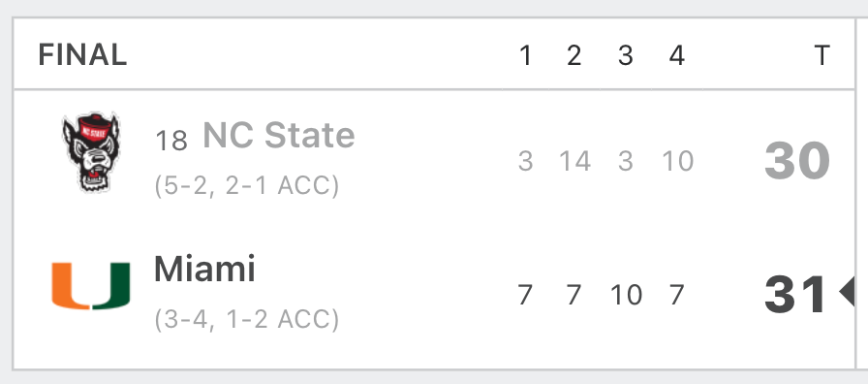868x384 pixels.
Task: Click Miami's record (3-4, 1-2 ACC)
Action: (247, 319)
